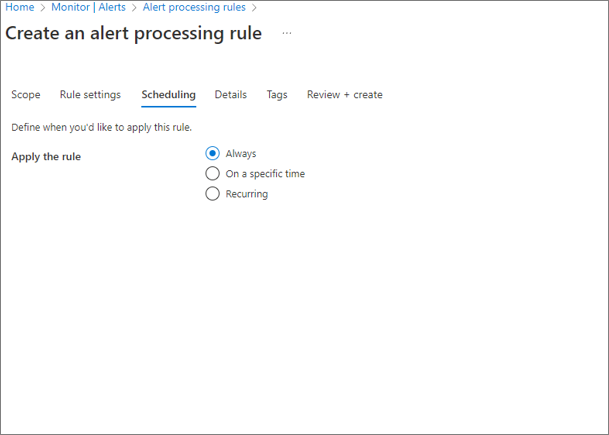The height and width of the screenshot is (435, 609).
Task: Switch to the Scope tab
Action: click(x=26, y=95)
